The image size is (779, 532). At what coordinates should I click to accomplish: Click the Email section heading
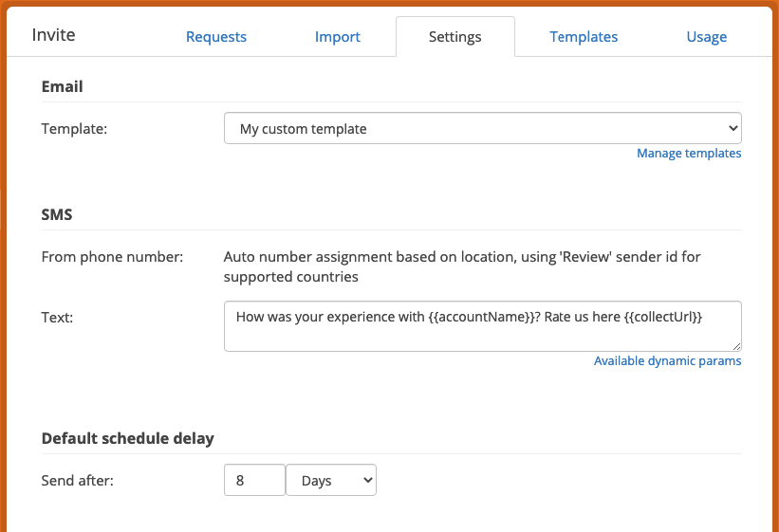[62, 86]
